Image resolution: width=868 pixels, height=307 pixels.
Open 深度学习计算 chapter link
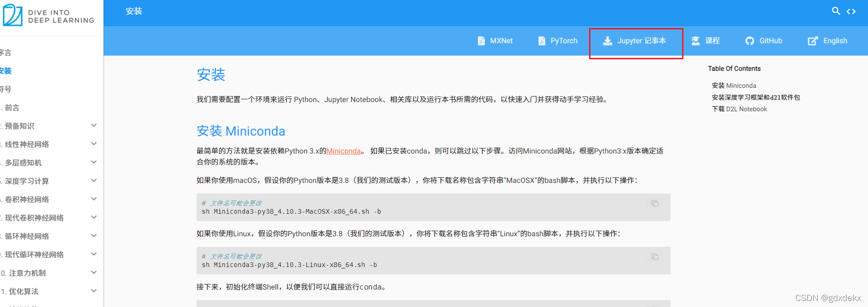[25, 181]
